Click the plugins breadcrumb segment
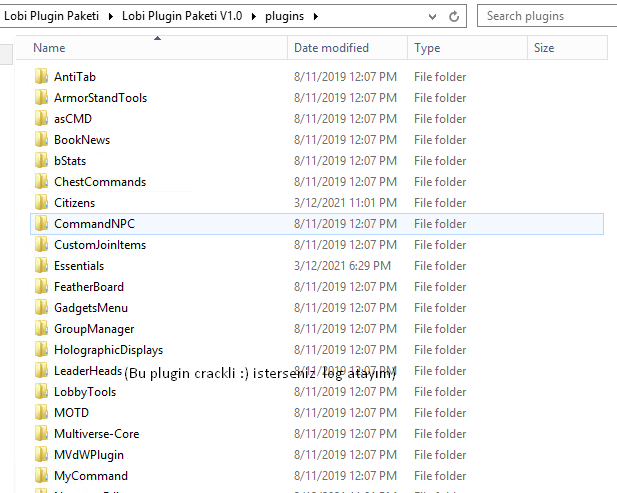 284,16
